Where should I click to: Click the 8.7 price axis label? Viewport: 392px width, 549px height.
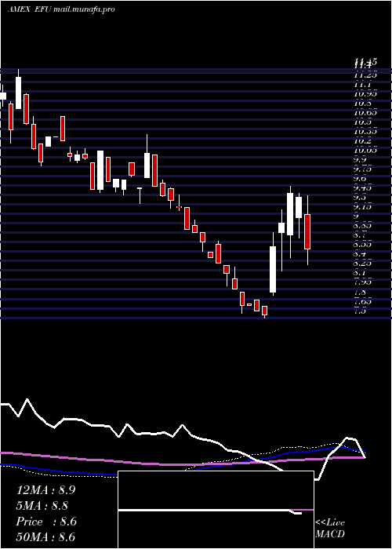click(360, 235)
